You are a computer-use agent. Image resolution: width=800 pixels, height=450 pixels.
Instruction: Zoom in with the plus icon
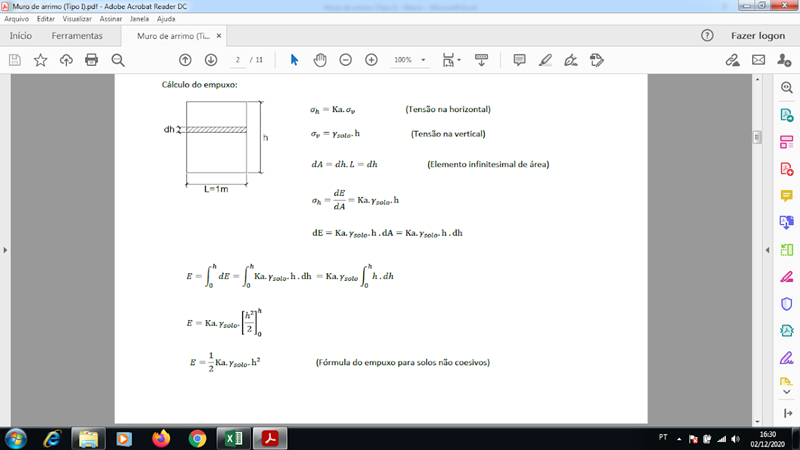(x=371, y=60)
